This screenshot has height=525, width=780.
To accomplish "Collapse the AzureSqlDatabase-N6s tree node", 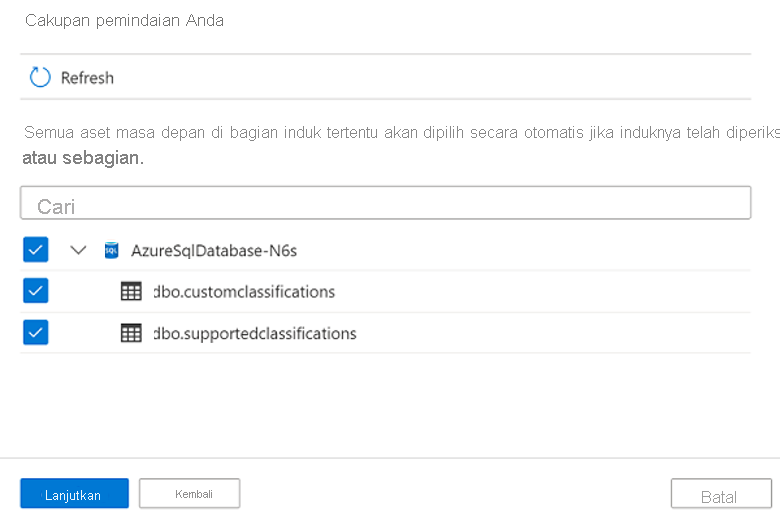I will tap(78, 250).
